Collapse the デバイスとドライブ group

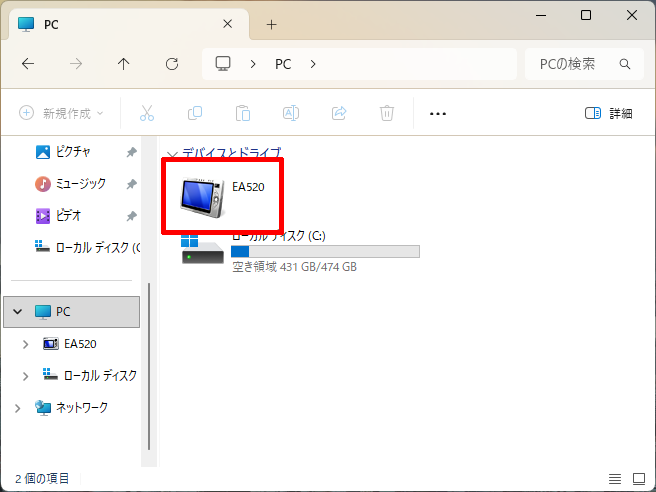172,155
